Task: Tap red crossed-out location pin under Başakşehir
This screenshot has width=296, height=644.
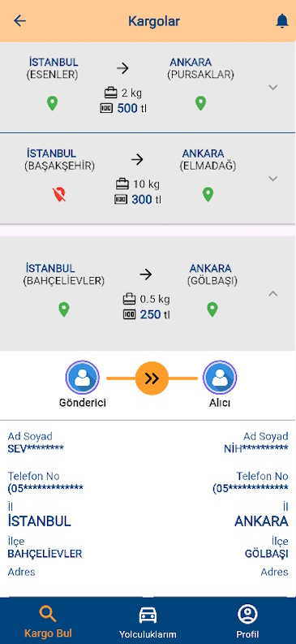Action: (x=59, y=194)
